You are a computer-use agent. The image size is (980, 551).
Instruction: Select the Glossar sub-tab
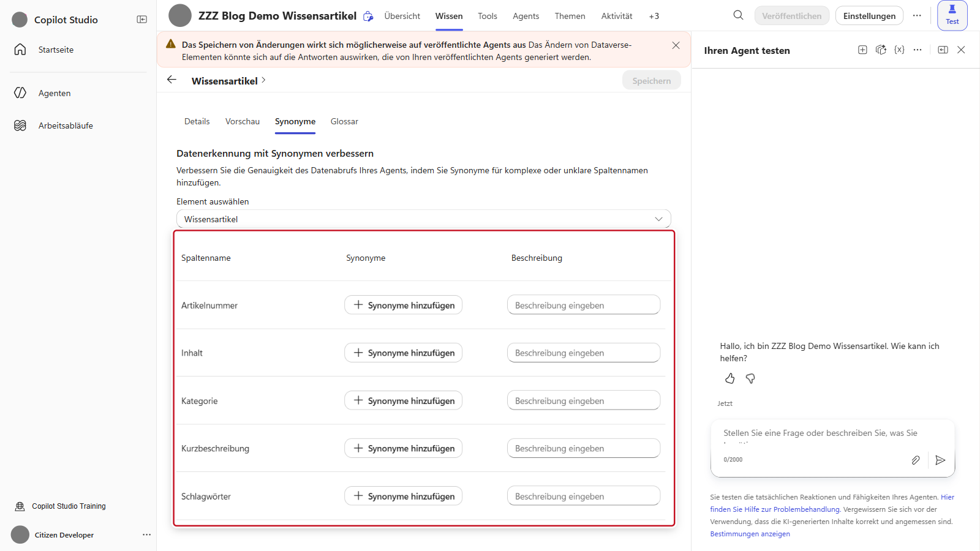pos(344,121)
